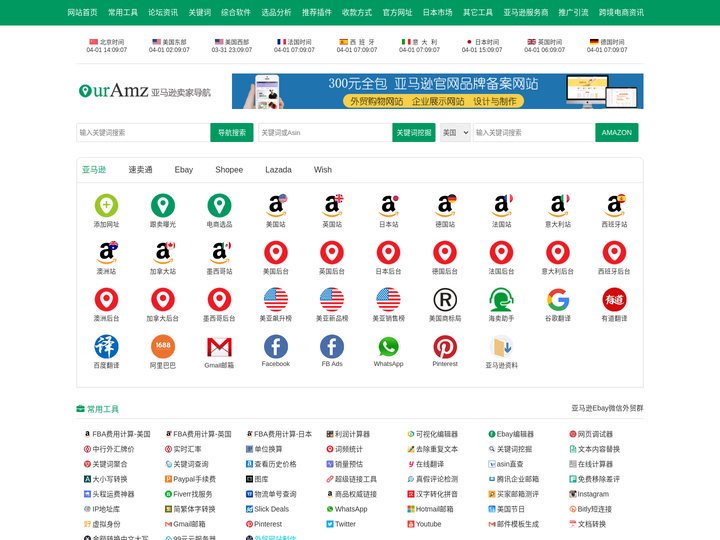Open the 谷歌翻译 Google icon
Viewport: 720px width, 540px height.
point(558,299)
